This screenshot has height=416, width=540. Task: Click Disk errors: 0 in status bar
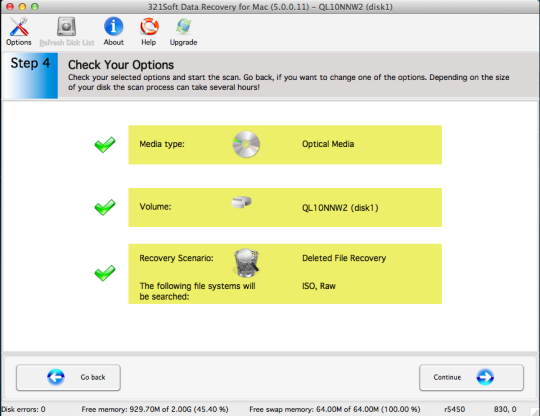point(23,409)
